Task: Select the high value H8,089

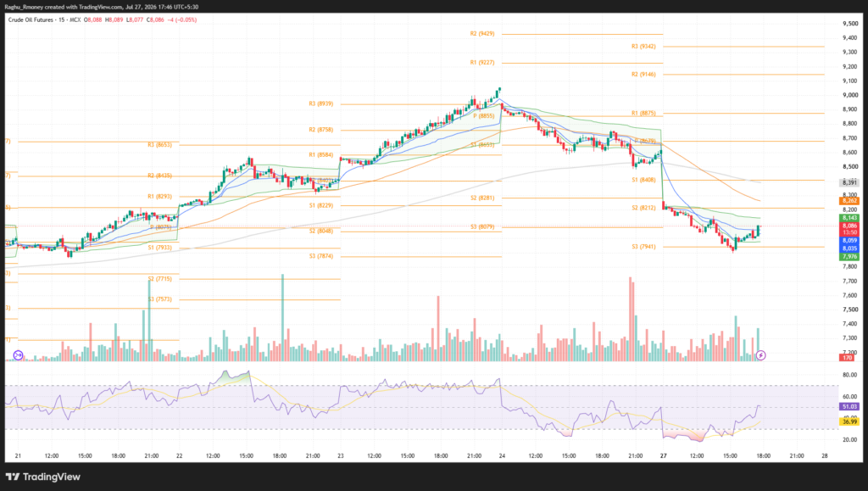Action: pyautogui.click(x=114, y=20)
